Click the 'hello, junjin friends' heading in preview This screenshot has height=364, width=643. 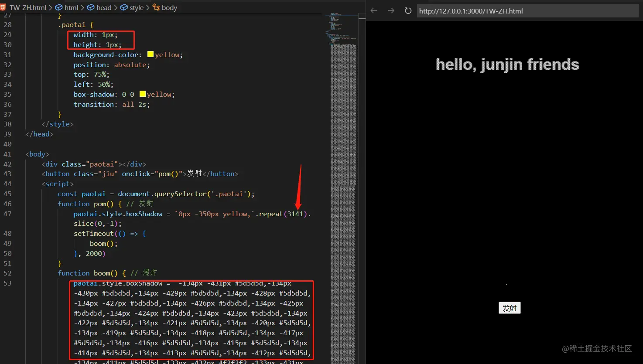click(x=507, y=65)
